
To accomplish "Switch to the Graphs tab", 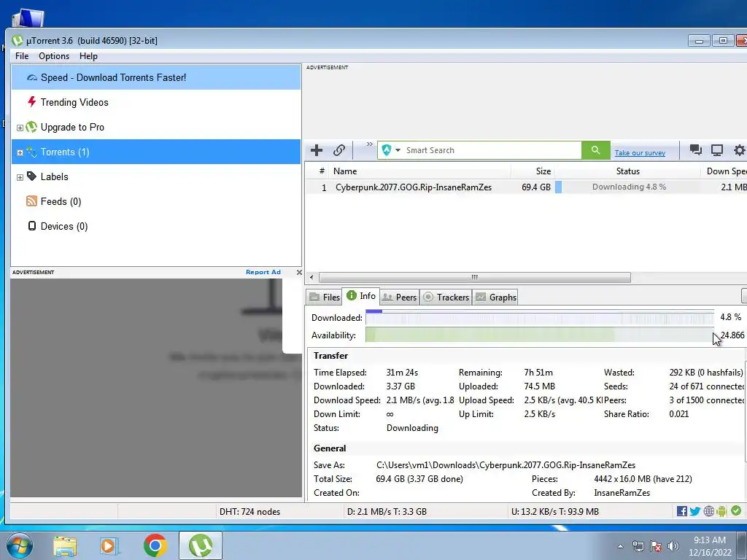I will pyautogui.click(x=496, y=297).
